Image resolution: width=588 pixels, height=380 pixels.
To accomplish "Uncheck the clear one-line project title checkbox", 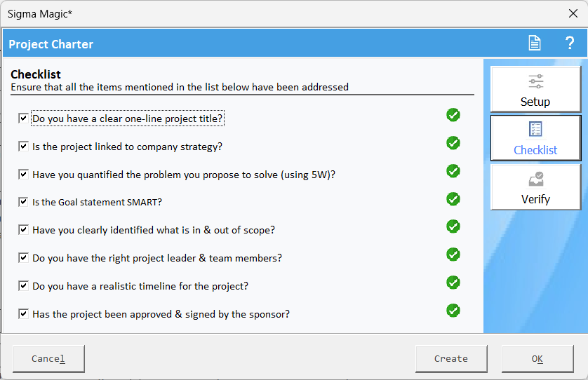I will coord(23,118).
